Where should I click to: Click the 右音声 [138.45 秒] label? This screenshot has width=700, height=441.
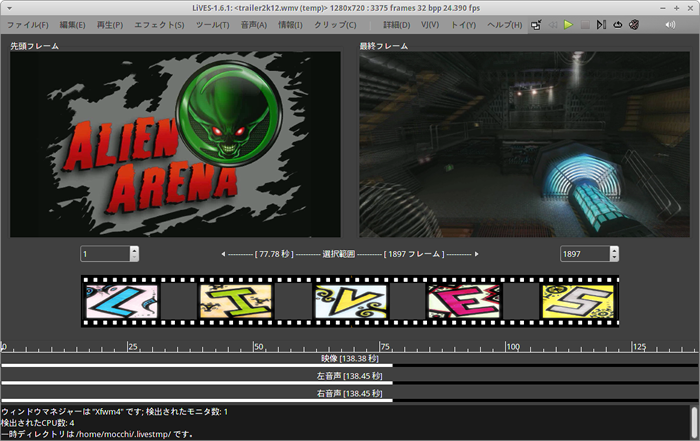click(350, 393)
